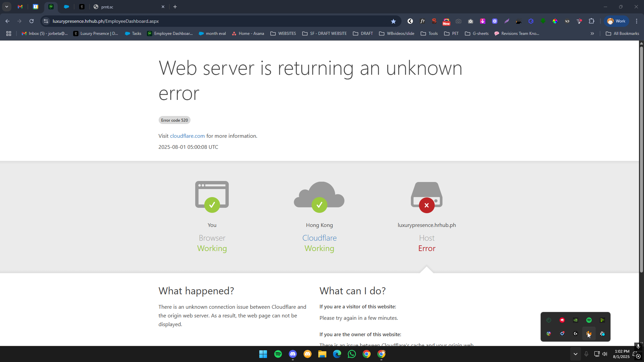Show more hidden bookmarks chevron
Image resolution: width=644 pixels, height=362 pixels.
(592, 34)
